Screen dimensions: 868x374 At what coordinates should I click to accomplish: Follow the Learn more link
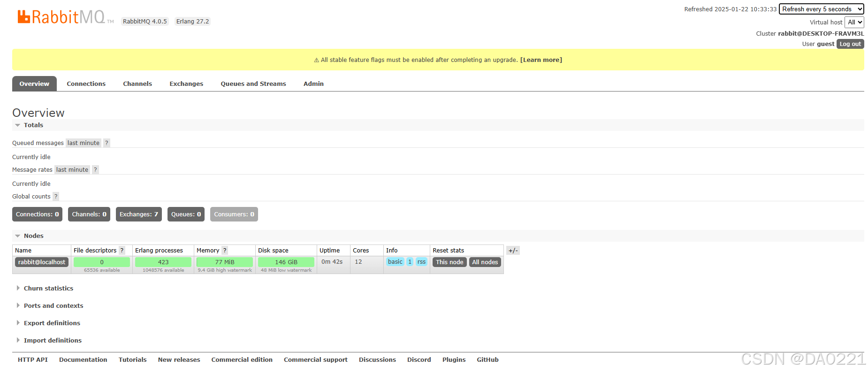[541, 60]
